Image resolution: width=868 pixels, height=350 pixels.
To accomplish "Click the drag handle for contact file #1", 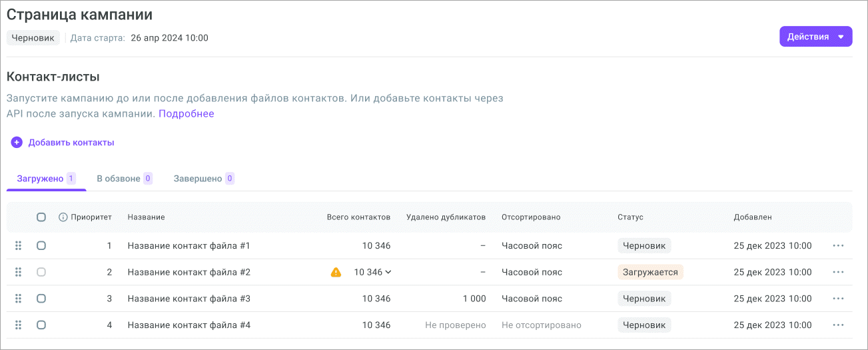I will coord(18,245).
